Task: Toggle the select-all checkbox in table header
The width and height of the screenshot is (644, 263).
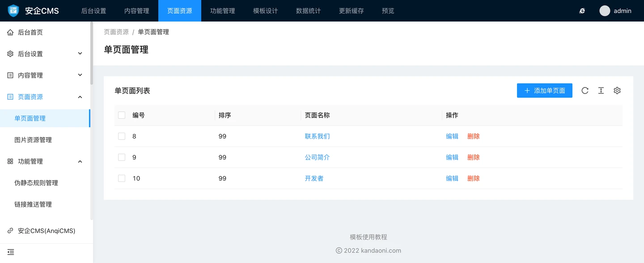Action: 122,115
